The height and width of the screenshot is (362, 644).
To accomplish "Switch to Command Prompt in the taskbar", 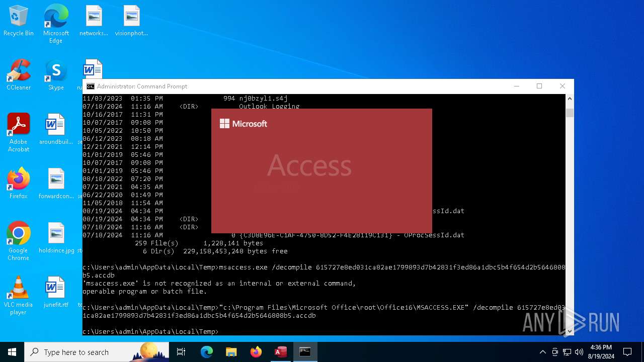I will coord(305,352).
